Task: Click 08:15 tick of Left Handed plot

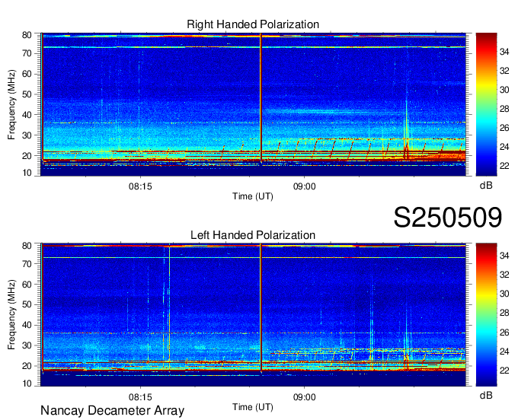Action: [x=140, y=397]
